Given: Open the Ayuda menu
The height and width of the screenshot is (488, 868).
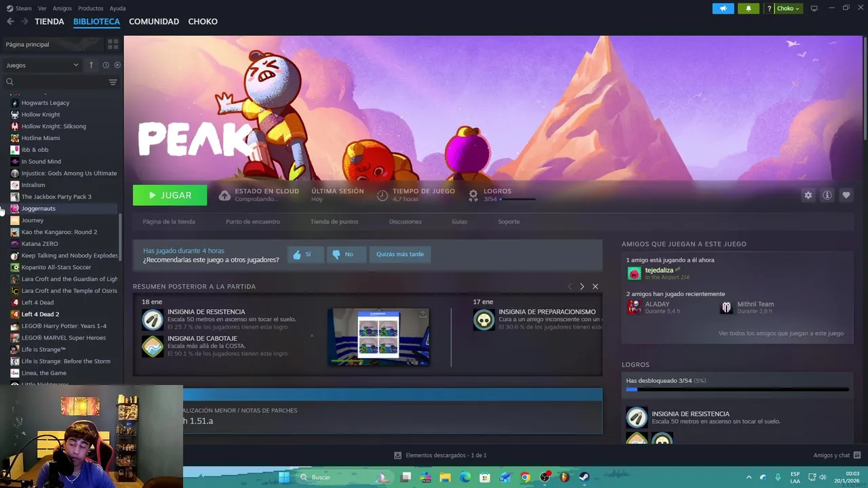Looking at the screenshot, I should pos(117,8).
